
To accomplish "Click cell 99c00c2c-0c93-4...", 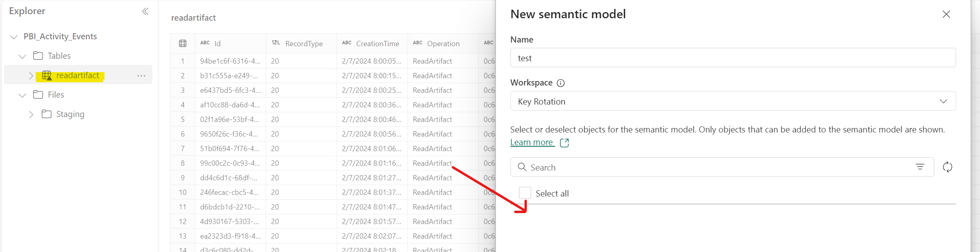I will tap(230, 163).
